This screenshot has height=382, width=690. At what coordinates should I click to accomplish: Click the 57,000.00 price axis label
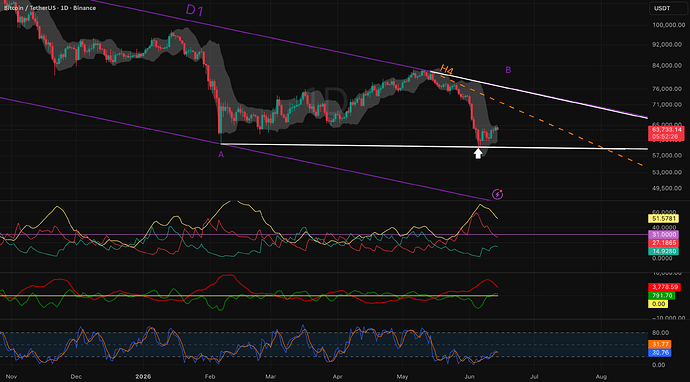pos(668,155)
